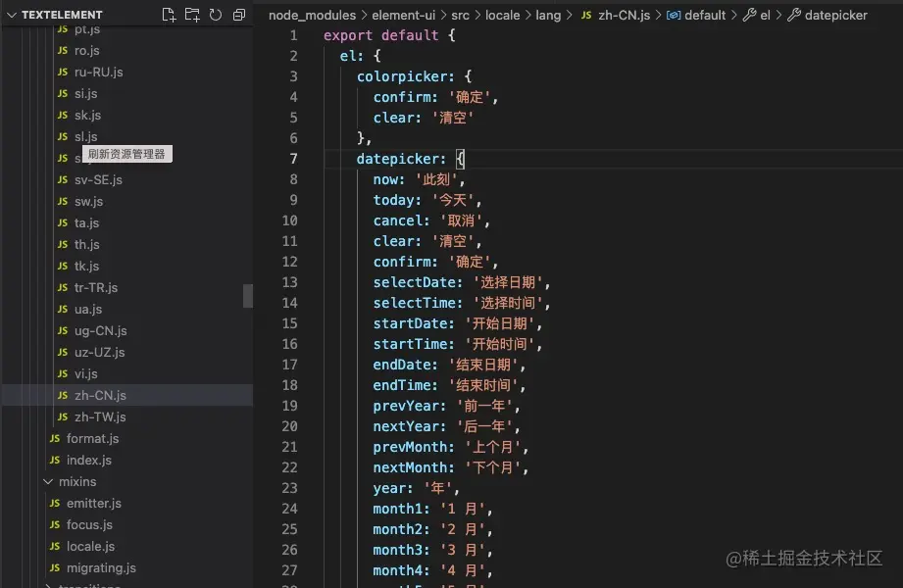Click lang in the breadcrumb path

pos(548,15)
